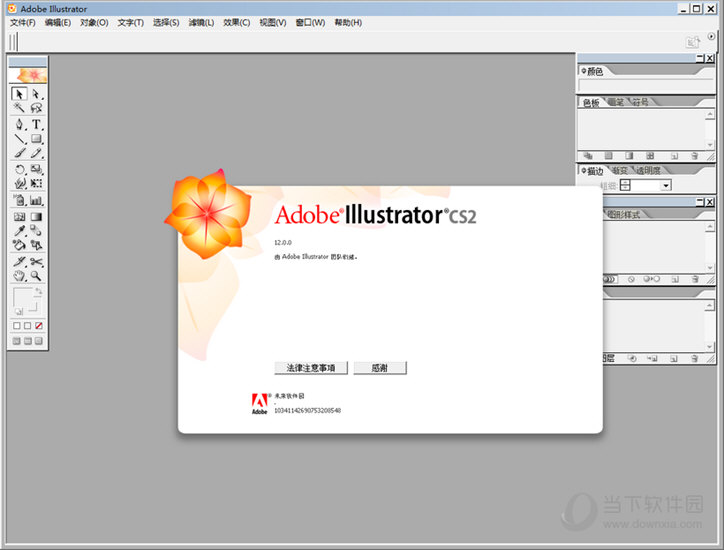This screenshot has height=550, width=724.
Task: Set paint mode to Color in toolbox
Action: point(17,326)
